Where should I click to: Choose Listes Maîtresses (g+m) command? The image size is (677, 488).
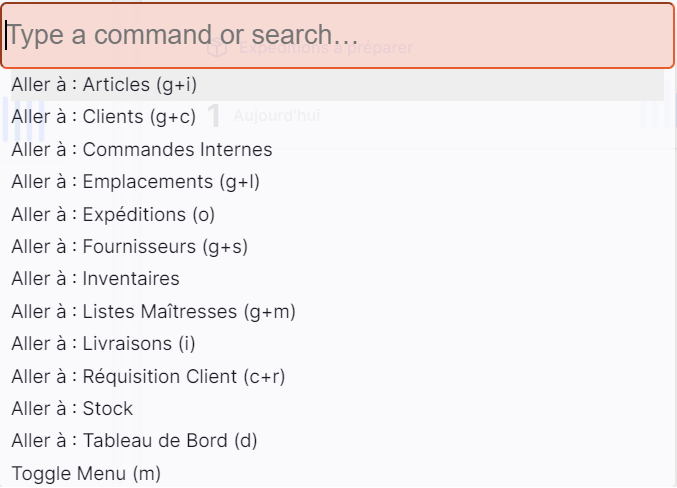(x=338, y=311)
